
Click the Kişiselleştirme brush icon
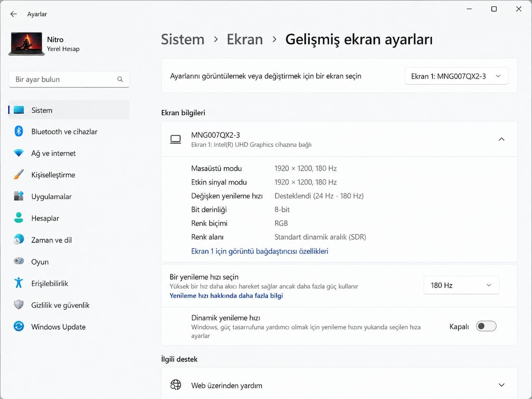[x=19, y=175]
